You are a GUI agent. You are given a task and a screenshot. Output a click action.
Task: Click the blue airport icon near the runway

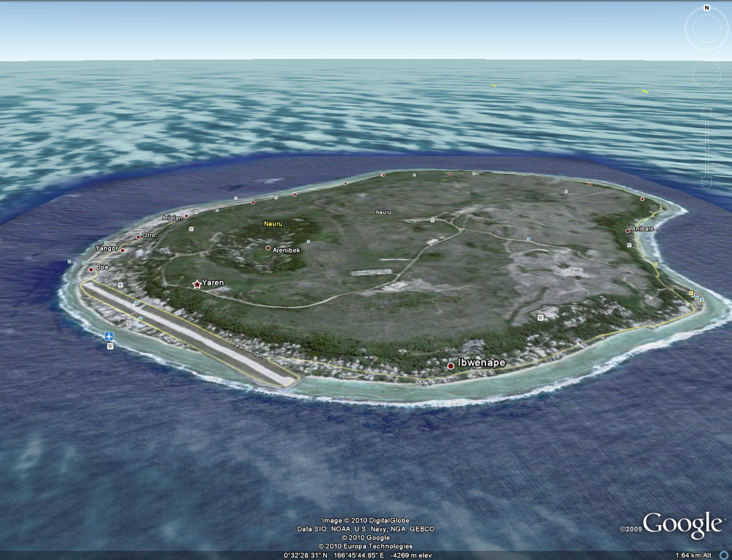[109, 336]
